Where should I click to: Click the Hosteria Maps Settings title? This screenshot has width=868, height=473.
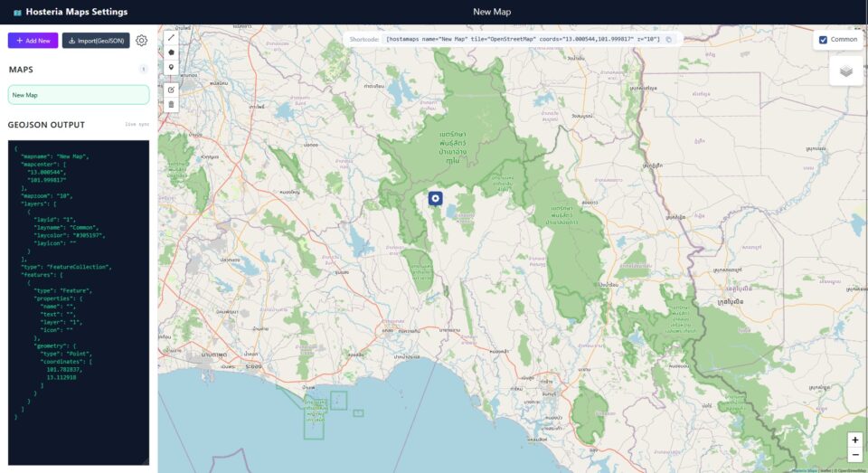(76, 12)
